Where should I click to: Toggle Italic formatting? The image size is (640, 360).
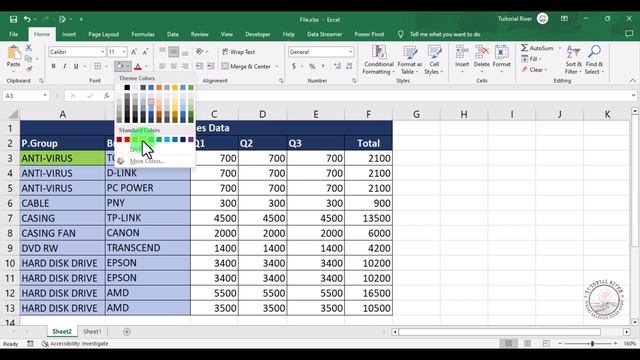[64, 66]
